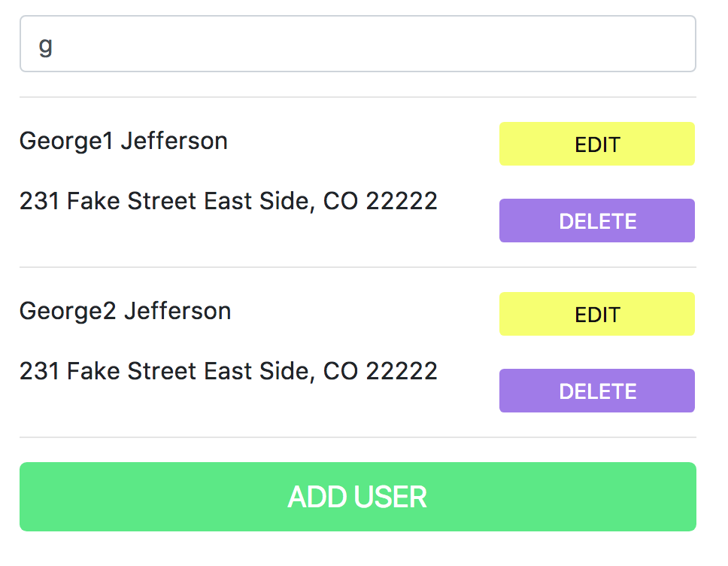Screen dimensions: 728x566
Task: Focus the user filter text box
Action: click(x=357, y=44)
